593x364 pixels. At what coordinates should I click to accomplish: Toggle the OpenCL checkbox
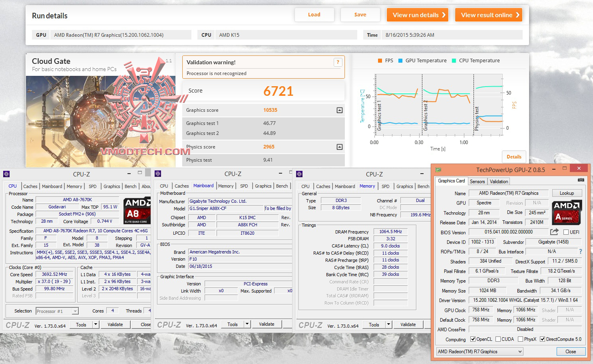pyautogui.click(x=473, y=339)
